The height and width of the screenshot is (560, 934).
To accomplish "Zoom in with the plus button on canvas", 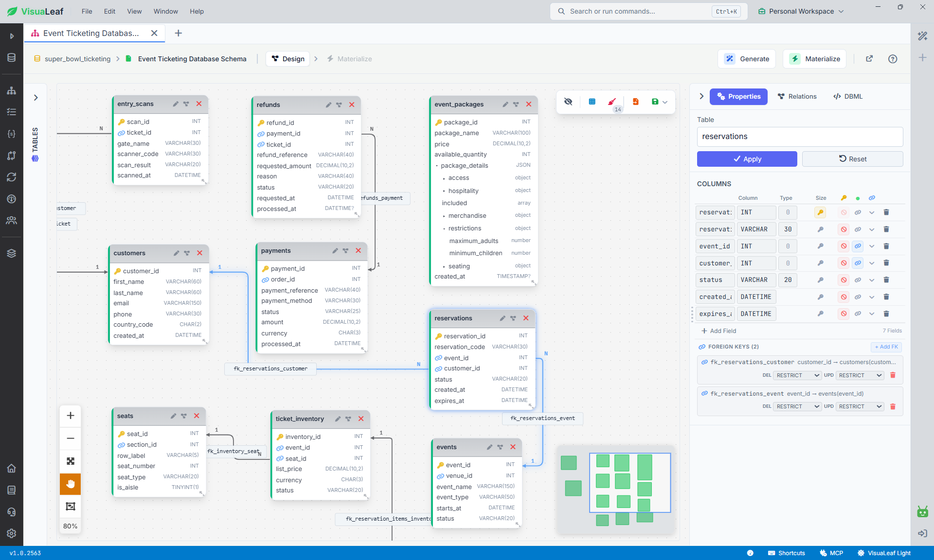I will [x=71, y=416].
